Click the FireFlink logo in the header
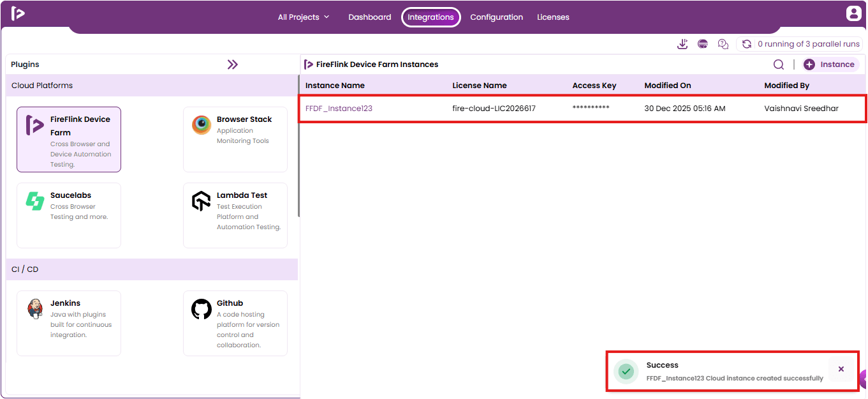The height and width of the screenshot is (399, 868). tap(18, 13)
